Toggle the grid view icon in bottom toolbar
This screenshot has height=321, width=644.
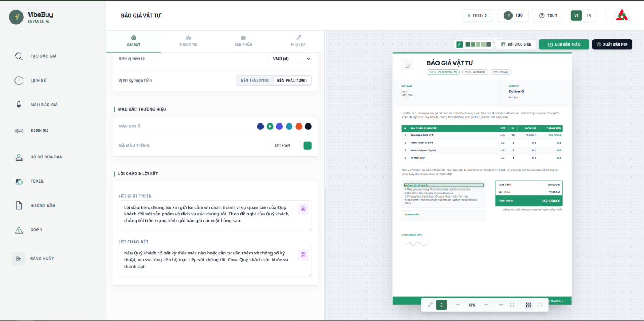tap(529, 305)
